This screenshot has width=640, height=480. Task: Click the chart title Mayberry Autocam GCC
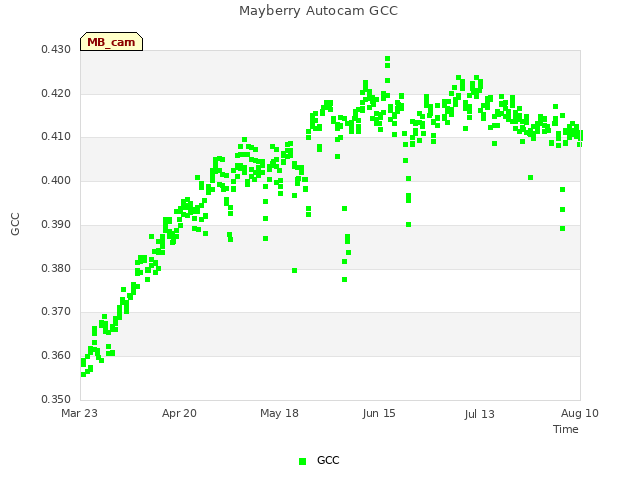pos(318,11)
